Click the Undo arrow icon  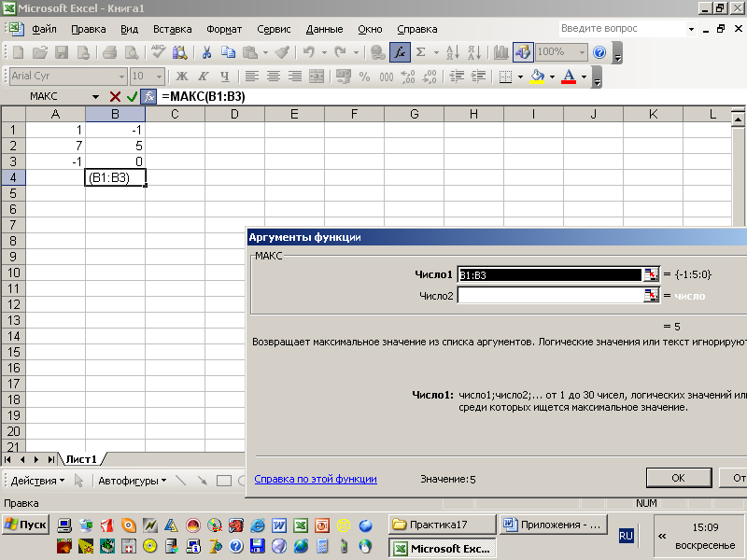pyautogui.click(x=309, y=52)
